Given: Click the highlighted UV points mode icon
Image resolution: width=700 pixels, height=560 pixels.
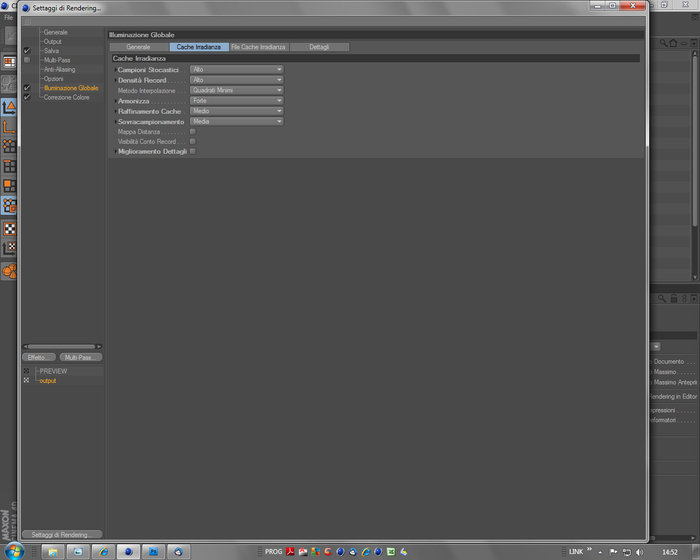Looking at the screenshot, I should tap(9, 205).
